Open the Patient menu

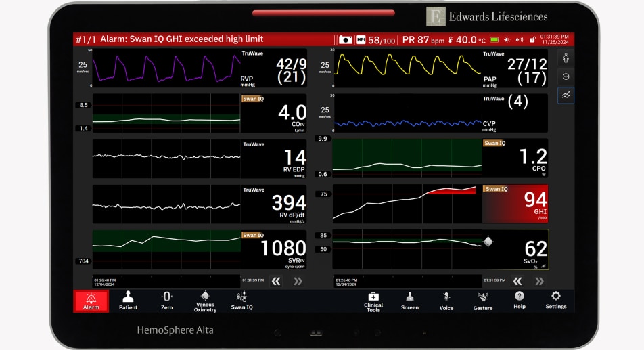128,301
